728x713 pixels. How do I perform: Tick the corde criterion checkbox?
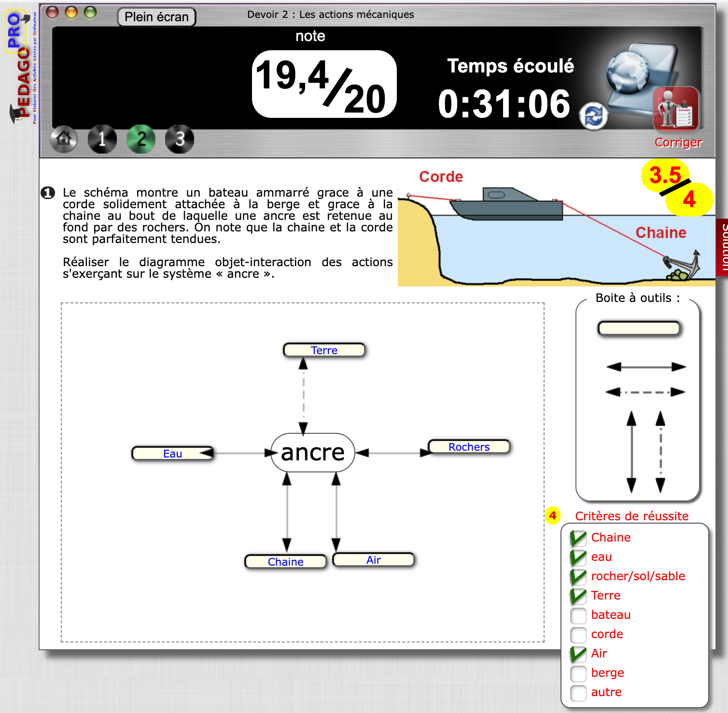click(x=578, y=635)
